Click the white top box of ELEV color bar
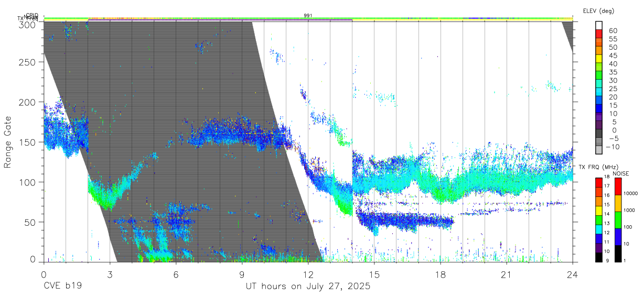Screen dimensions: 644x297 tap(599, 26)
